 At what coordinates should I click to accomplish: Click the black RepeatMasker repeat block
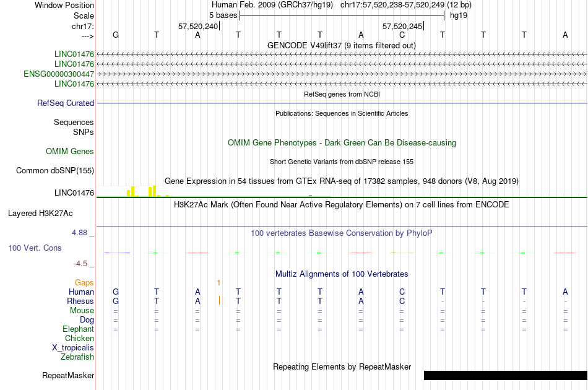(x=506, y=375)
